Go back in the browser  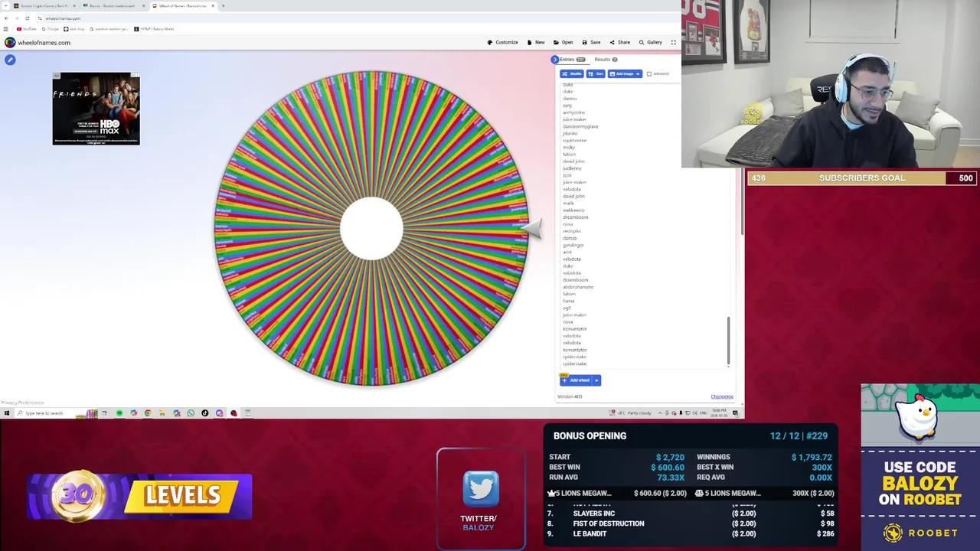pos(6,18)
